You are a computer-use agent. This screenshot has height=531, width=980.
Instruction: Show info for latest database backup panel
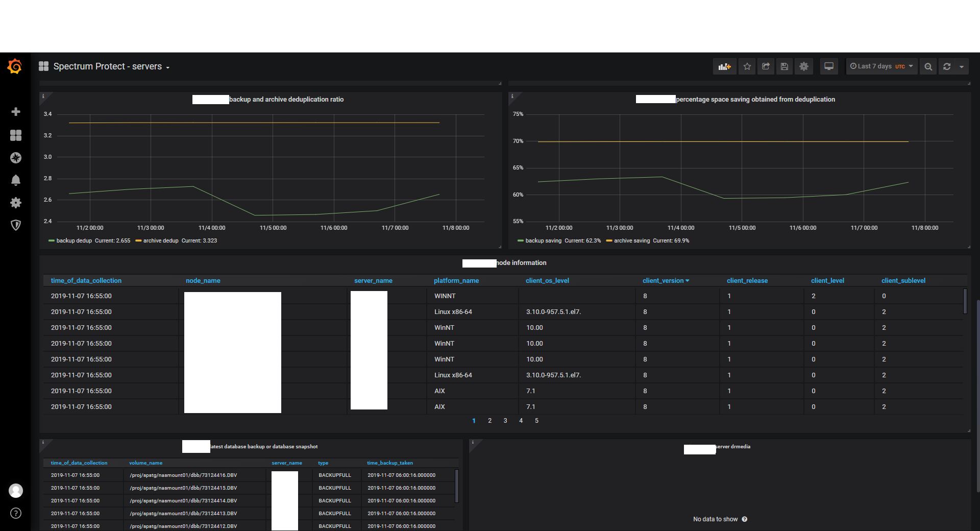tap(43, 443)
